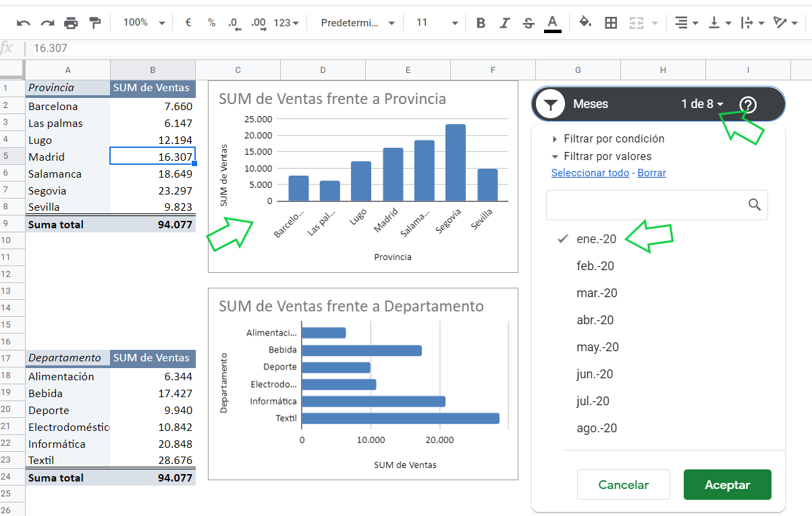Image resolution: width=812 pixels, height=516 pixels.
Task: Click the 'Borrar' link
Action: click(651, 173)
